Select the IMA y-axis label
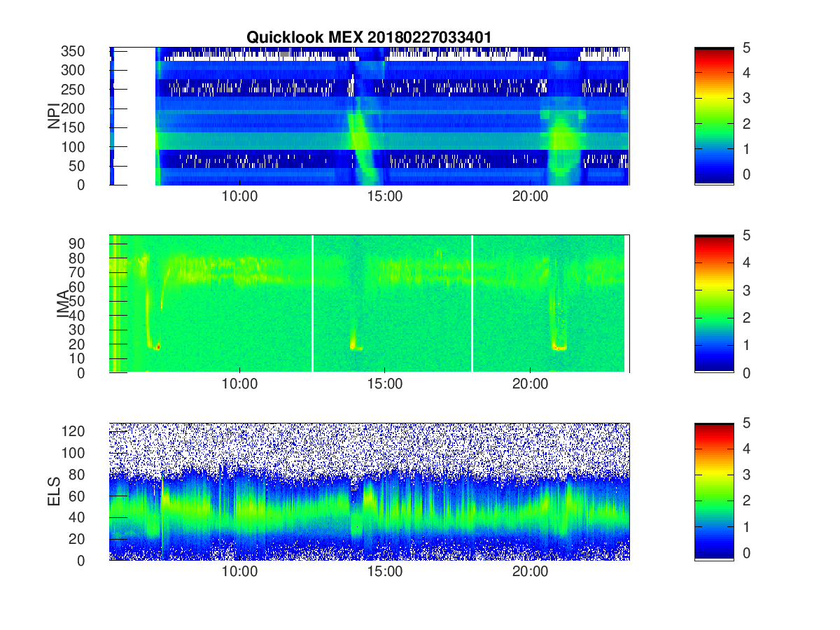840x630 pixels. pyautogui.click(x=63, y=304)
